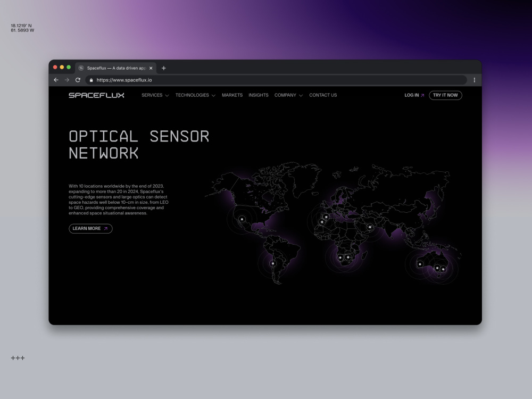
Task: Go to Contact Us
Action: 323,95
